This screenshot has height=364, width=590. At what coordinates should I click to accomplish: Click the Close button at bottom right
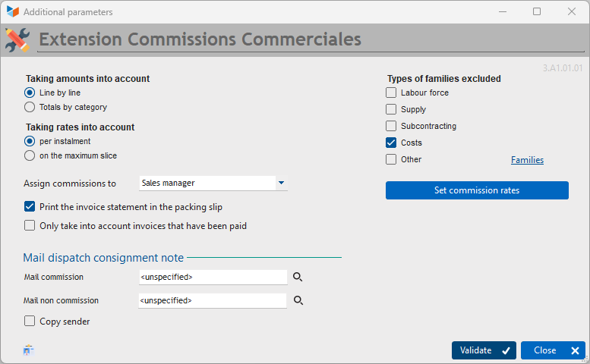553,350
